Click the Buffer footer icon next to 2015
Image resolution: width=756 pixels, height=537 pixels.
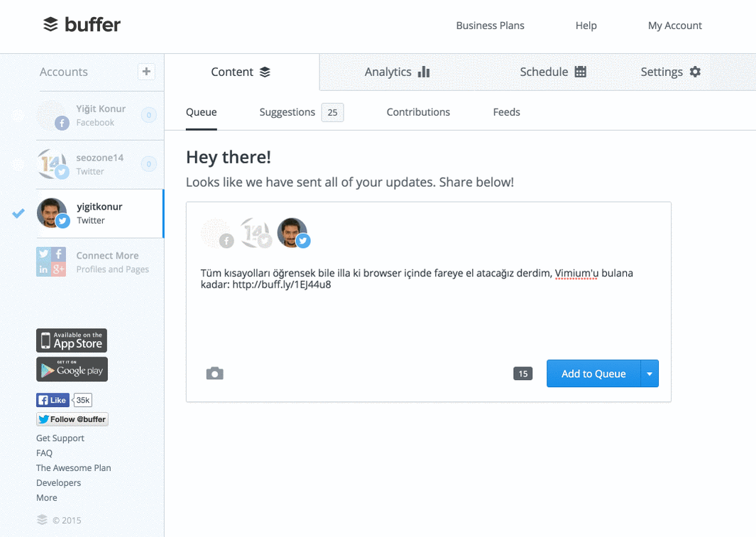43,520
